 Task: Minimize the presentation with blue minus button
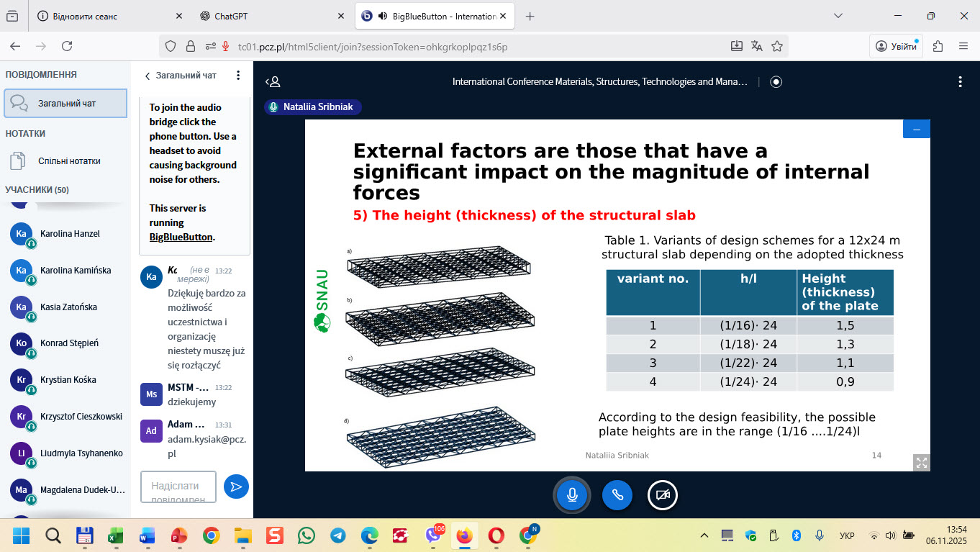click(x=916, y=130)
